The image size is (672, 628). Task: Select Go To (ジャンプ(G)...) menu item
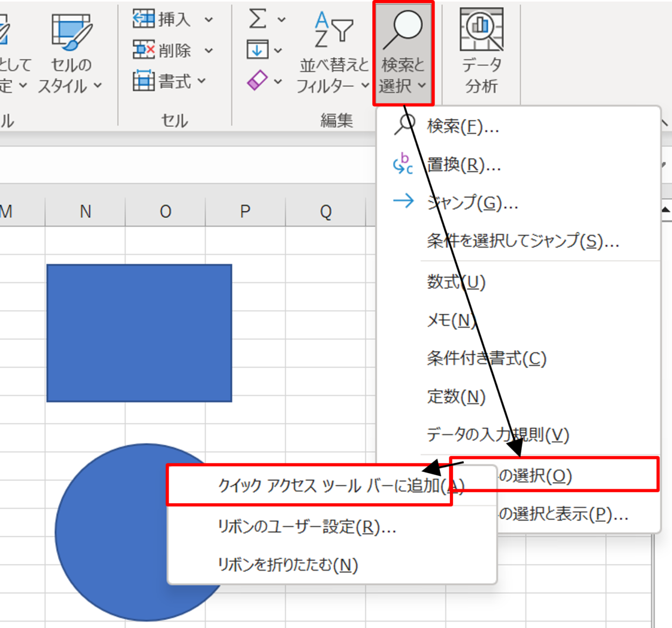519,203
